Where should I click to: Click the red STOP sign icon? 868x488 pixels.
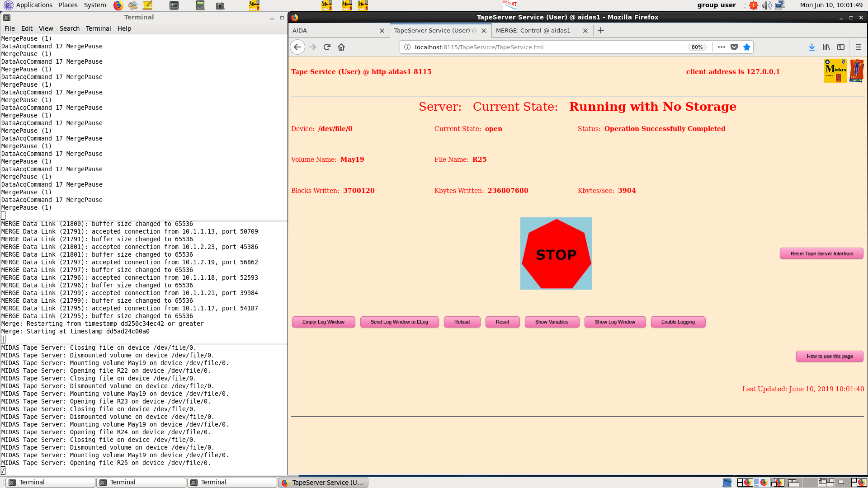(x=556, y=253)
